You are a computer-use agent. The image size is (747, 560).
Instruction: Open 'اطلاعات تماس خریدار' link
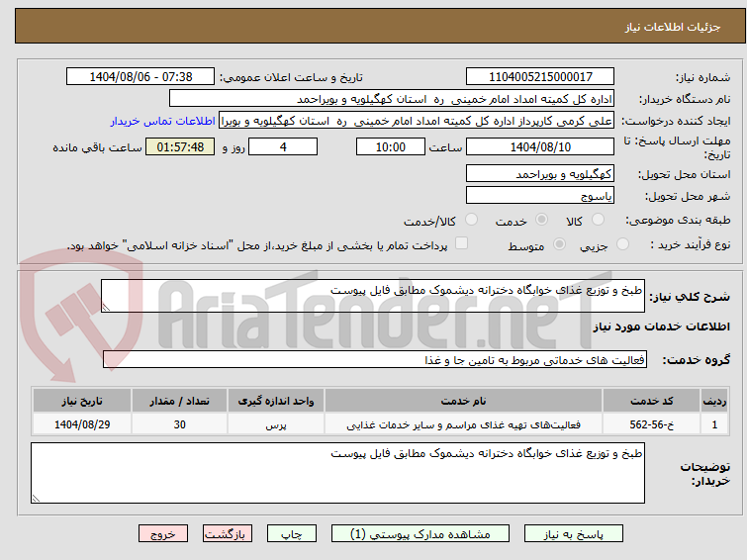click(163, 121)
